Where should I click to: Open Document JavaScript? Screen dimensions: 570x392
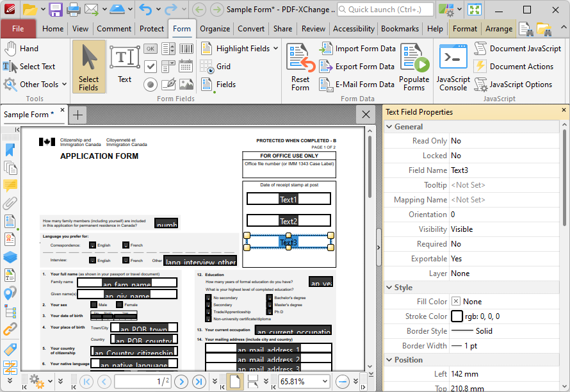[x=517, y=49]
